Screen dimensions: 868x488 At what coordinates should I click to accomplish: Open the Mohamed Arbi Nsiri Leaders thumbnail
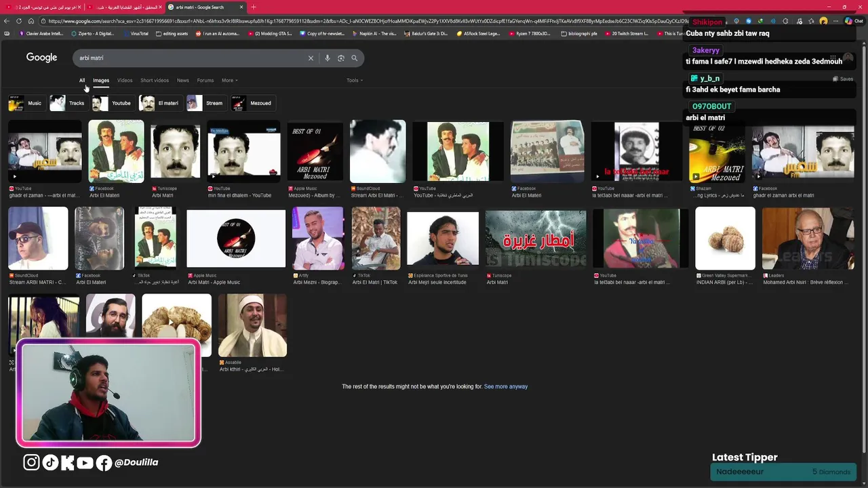(x=808, y=239)
